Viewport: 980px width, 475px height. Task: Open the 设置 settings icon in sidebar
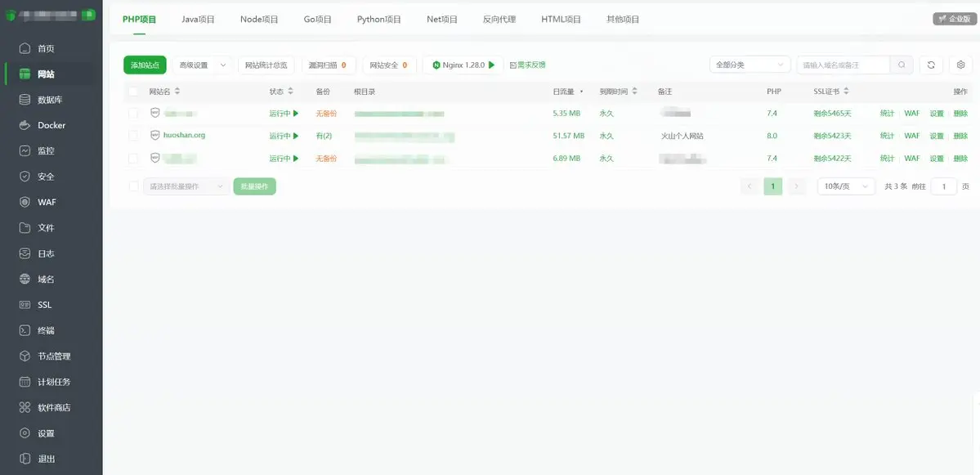click(25, 433)
